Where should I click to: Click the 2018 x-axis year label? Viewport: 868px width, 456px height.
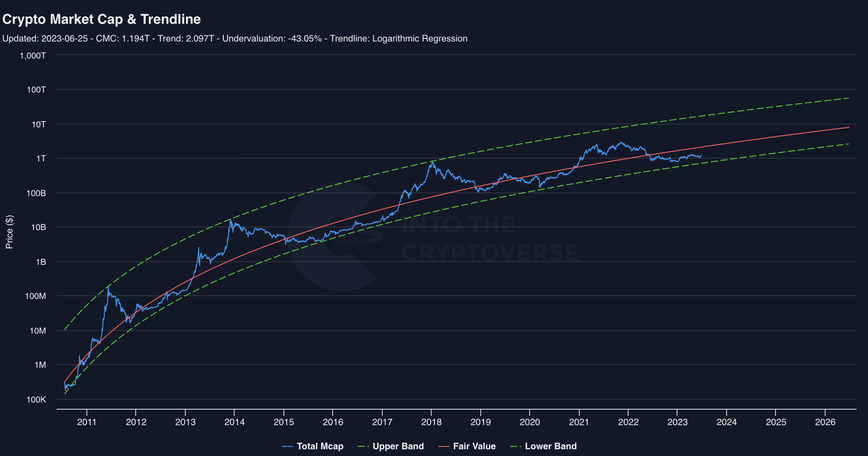pyautogui.click(x=431, y=422)
